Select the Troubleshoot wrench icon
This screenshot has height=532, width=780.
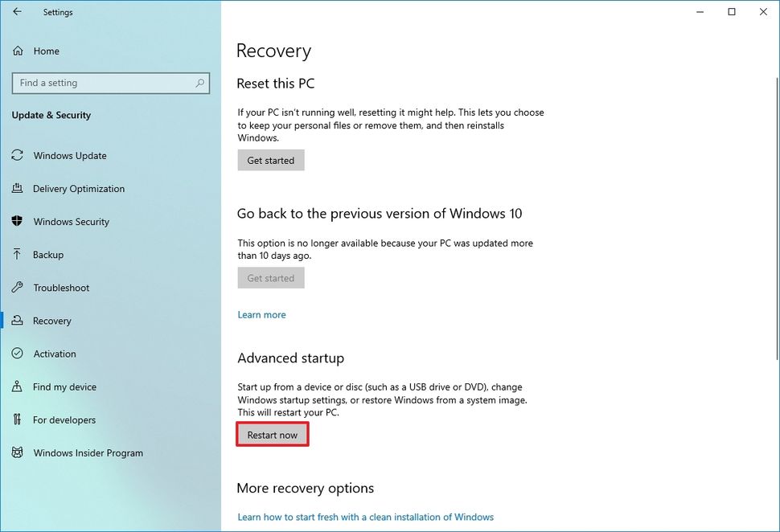pos(17,288)
